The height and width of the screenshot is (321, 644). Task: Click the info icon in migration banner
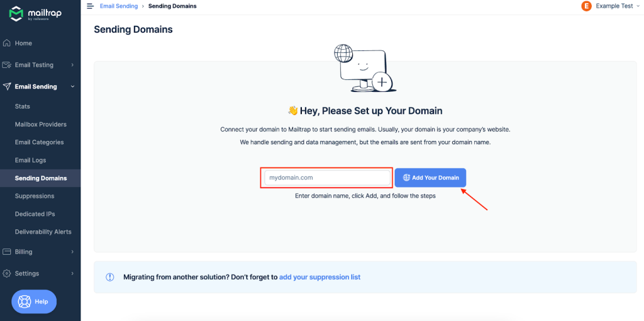[x=110, y=277]
